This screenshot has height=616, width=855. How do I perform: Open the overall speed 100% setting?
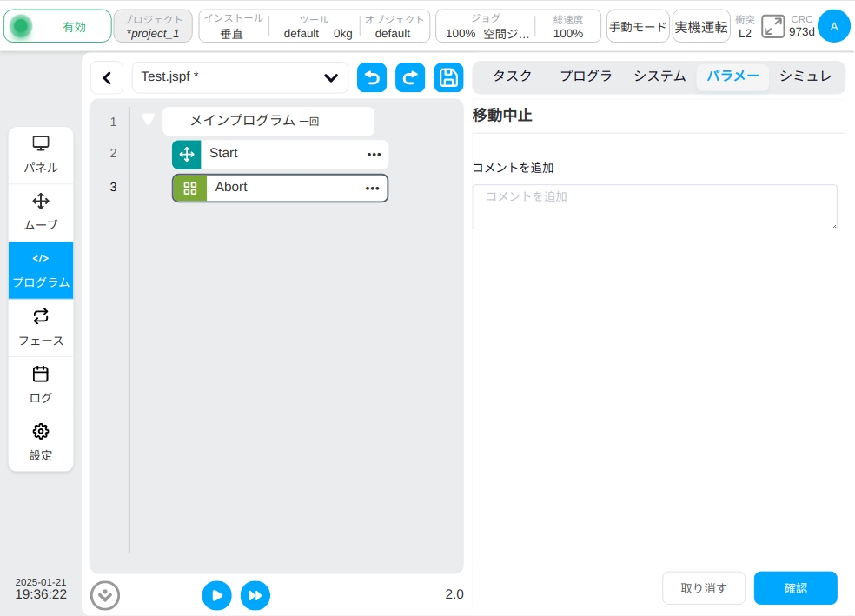tap(568, 26)
